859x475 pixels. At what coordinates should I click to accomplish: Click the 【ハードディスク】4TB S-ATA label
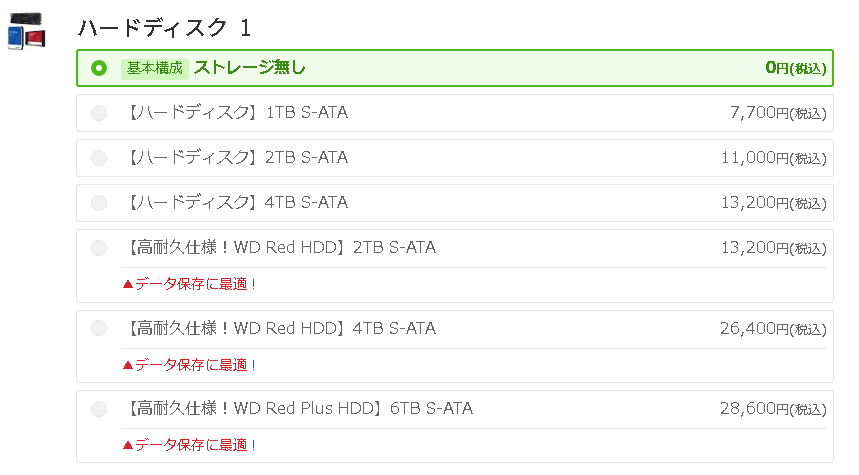[x=234, y=203]
